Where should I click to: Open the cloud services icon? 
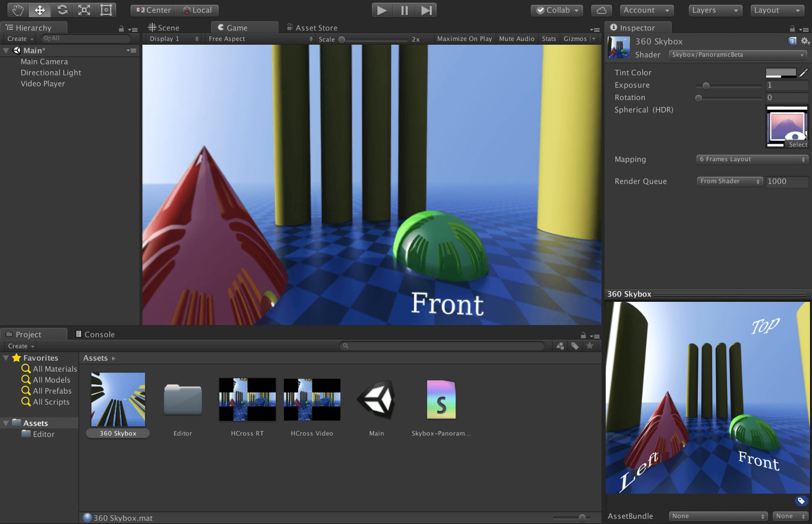602,10
